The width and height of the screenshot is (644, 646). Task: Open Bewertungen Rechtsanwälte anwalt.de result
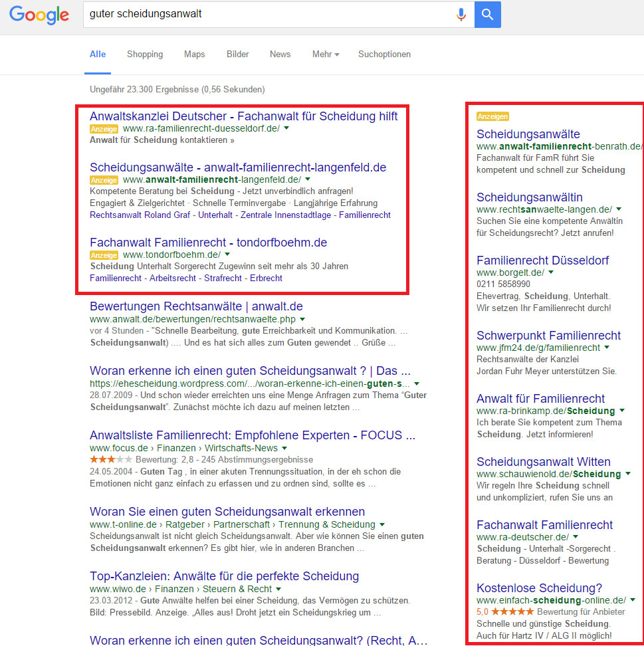tap(196, 306)
